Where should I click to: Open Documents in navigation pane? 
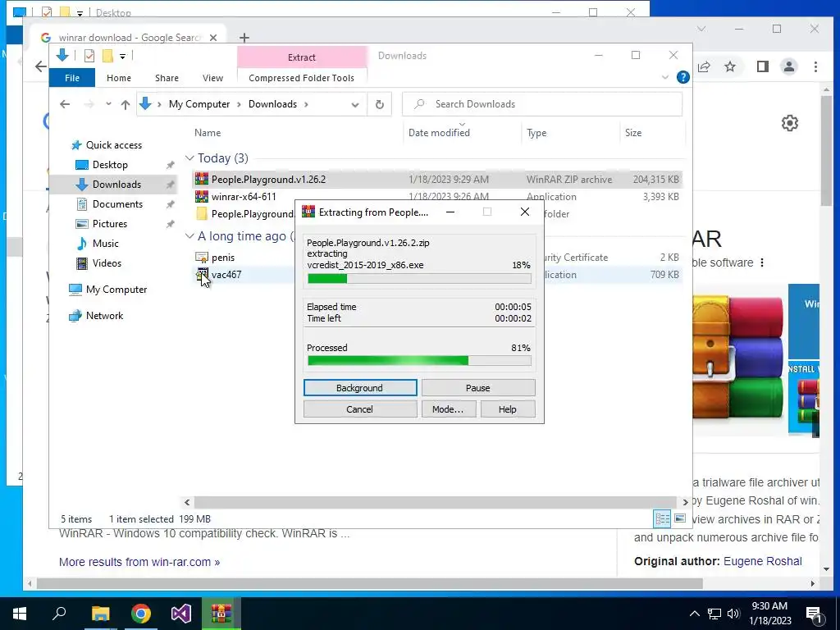click(x=117, y=204)
